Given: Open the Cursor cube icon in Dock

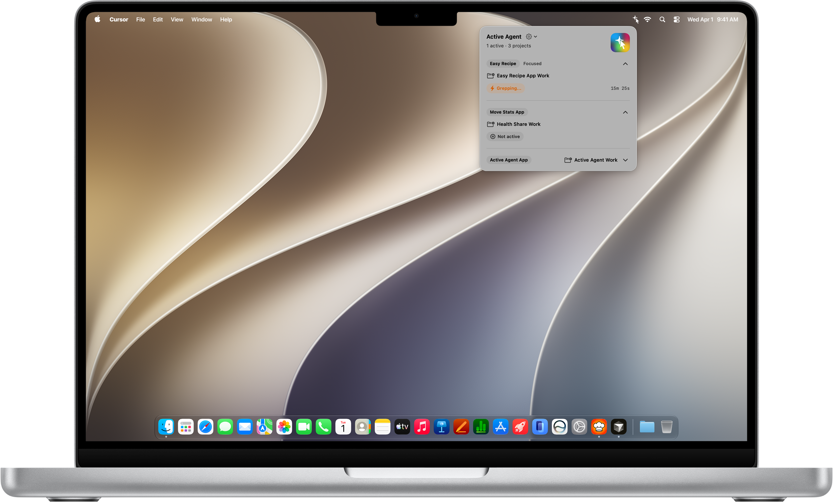Looking at the screenshot, I should tap(619, 427).
